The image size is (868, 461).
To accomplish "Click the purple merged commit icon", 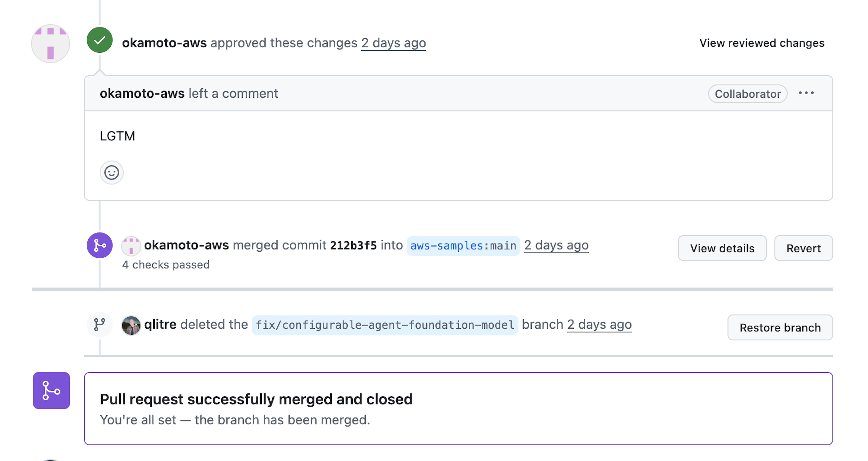I will [x=99, y=245].
